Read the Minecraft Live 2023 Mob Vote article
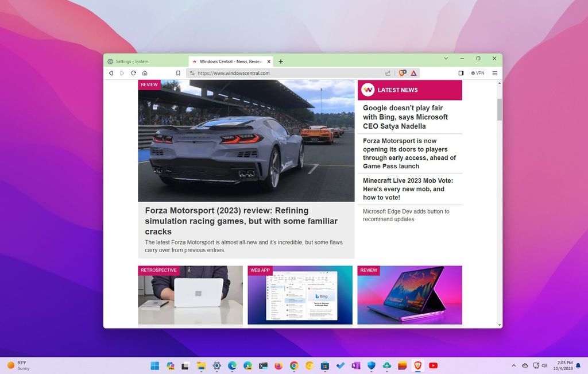Screen dimensions: 588x374 click(409, 190)
